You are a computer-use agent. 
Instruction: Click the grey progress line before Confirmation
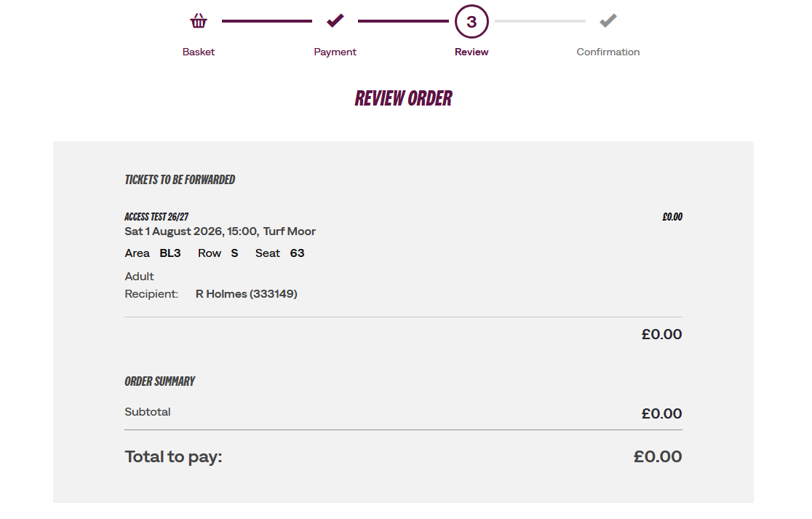coord(540,20)
